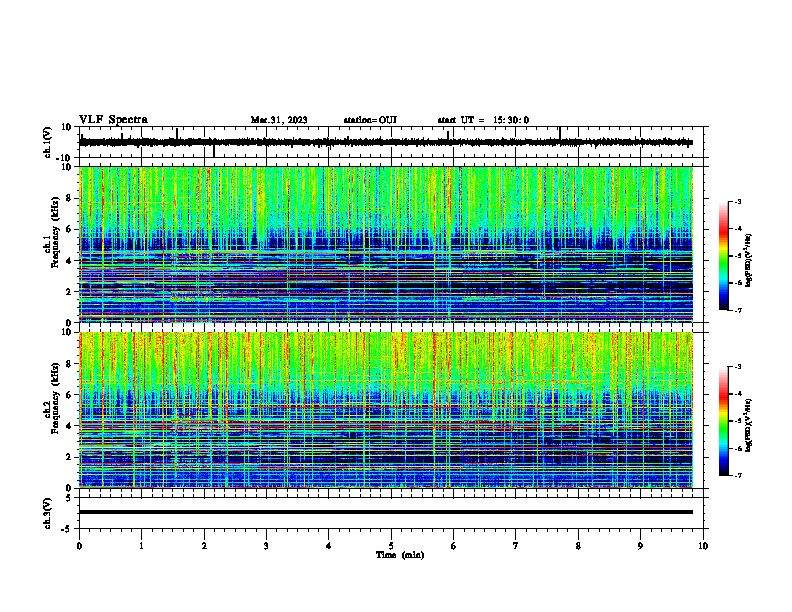This screenshot has height=612, width=792.
Task: Click the "5" tick label of ch.3(V)
Action: (69, 498)
